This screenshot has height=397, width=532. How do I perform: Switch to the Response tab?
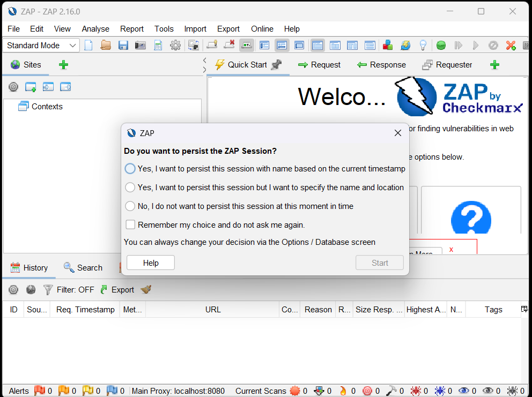point(381,64)
